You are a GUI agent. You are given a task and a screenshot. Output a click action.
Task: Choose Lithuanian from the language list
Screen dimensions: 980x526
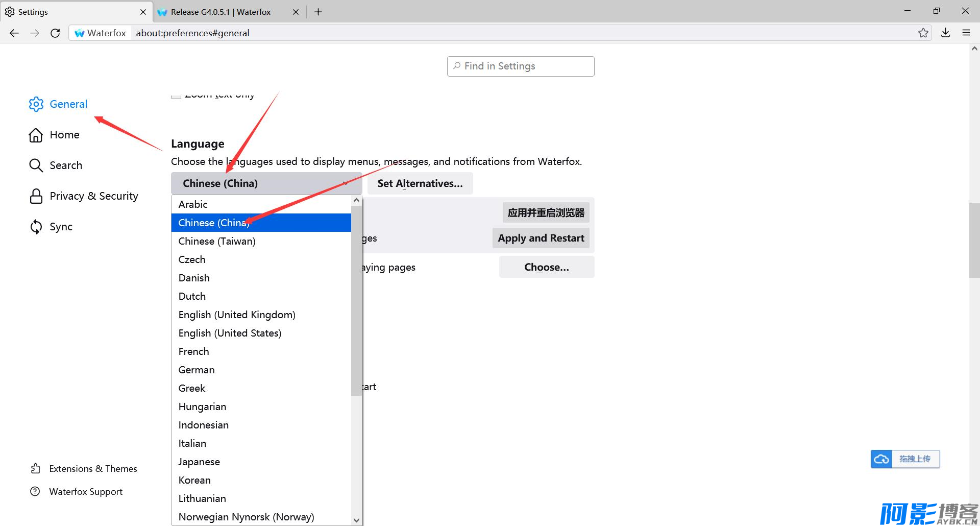[261, 498]
